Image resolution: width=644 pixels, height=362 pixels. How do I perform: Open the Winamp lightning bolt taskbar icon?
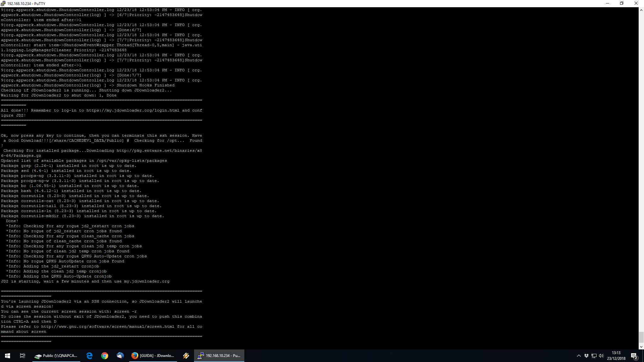point(186,356)
